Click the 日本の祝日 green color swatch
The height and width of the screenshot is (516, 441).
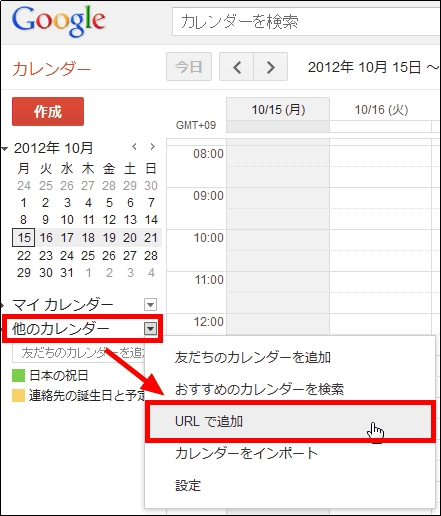18,375
